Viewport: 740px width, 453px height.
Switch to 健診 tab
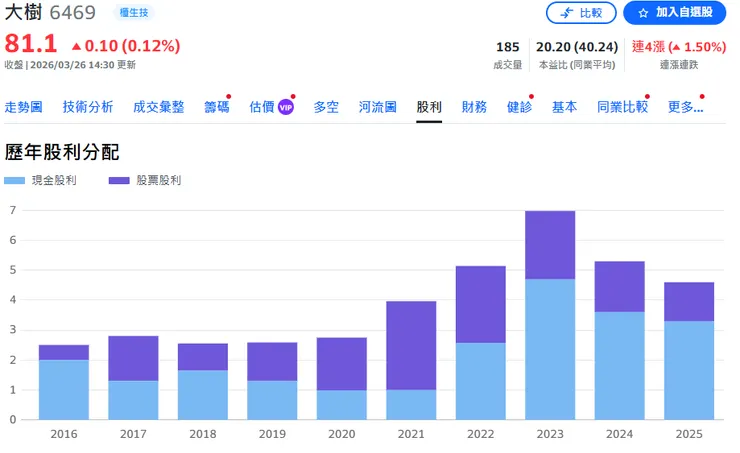coord(519,107)
